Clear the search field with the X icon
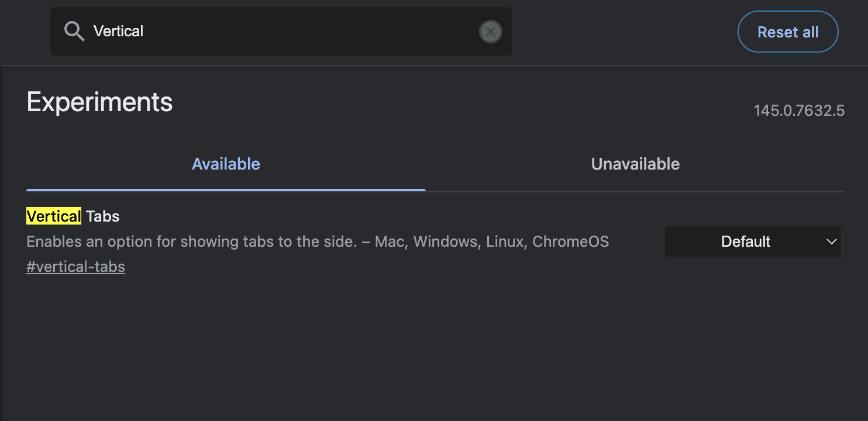Screen dimensions: 868x421 coord(490,32)
